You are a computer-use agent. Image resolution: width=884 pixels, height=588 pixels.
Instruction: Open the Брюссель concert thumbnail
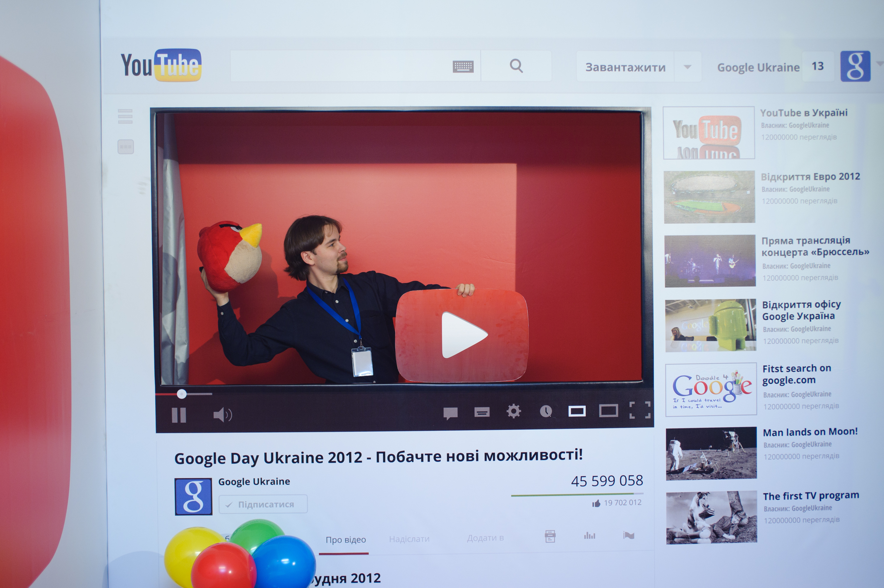coord(710,261)
